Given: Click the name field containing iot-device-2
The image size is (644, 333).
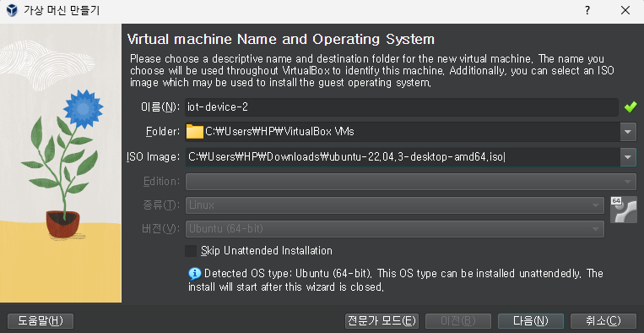Looking at the screenshot, I should pos(402,107).
